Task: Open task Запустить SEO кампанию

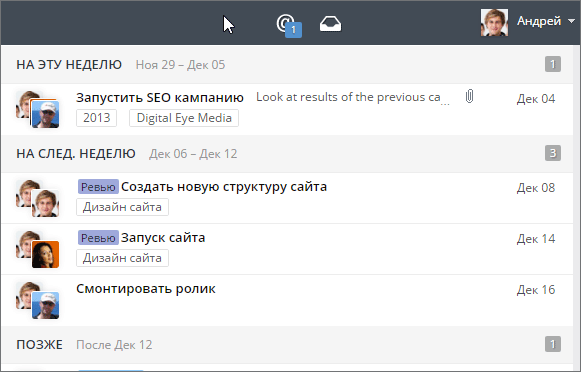Action: click(x=160, y=98)
